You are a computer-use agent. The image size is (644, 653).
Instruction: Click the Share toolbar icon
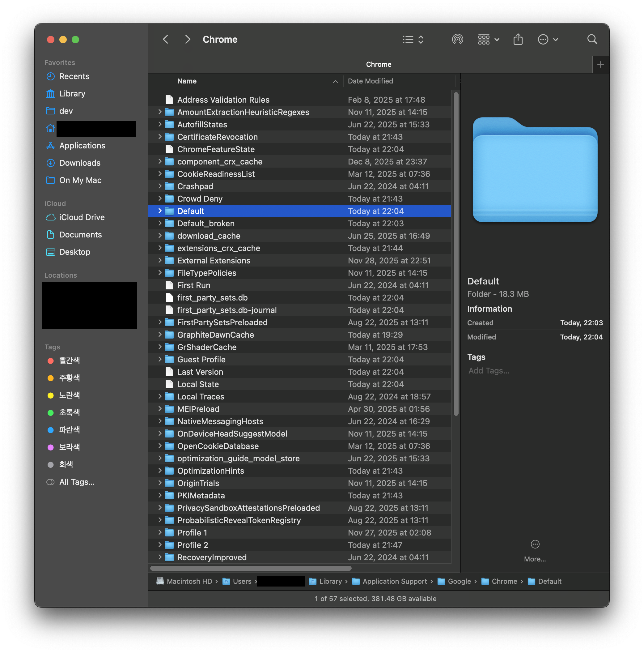pyautogui.click(x=518, y=40)
